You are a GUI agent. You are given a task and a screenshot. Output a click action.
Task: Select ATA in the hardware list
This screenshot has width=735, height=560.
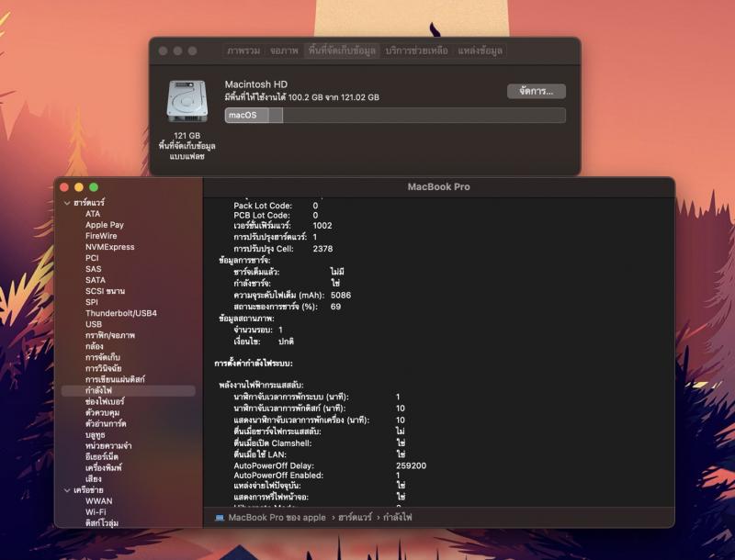[93, 214]
